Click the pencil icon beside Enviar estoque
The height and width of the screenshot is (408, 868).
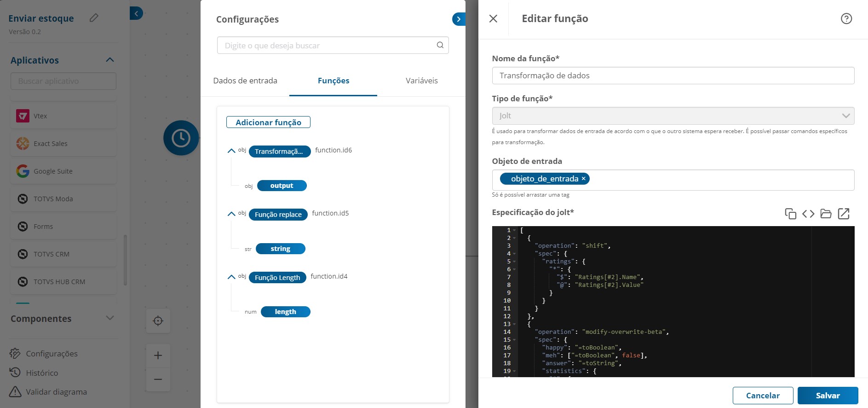point(94,18)
